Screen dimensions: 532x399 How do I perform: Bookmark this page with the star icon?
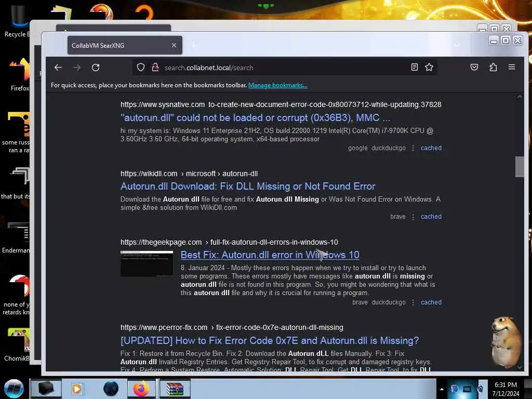(429, 67)
